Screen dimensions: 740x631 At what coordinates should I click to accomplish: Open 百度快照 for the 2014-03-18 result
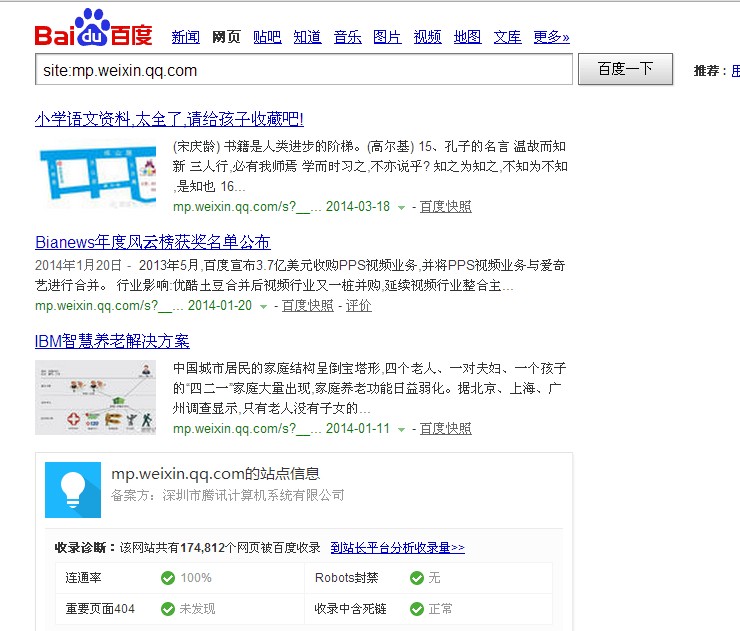point(446,207)
